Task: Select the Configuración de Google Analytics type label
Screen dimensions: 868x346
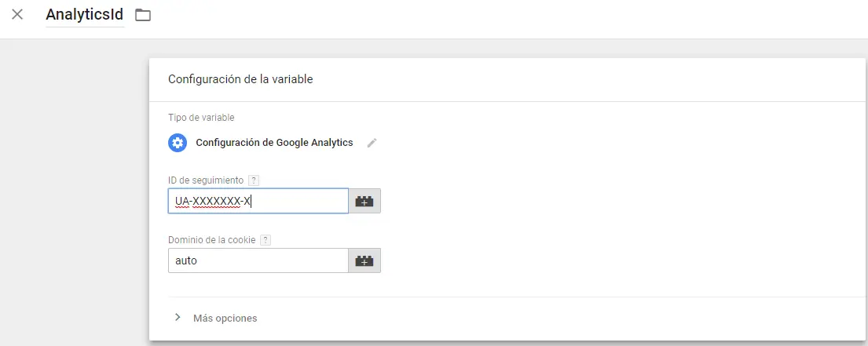Action: pyautogui.click(x=274, y=143)
